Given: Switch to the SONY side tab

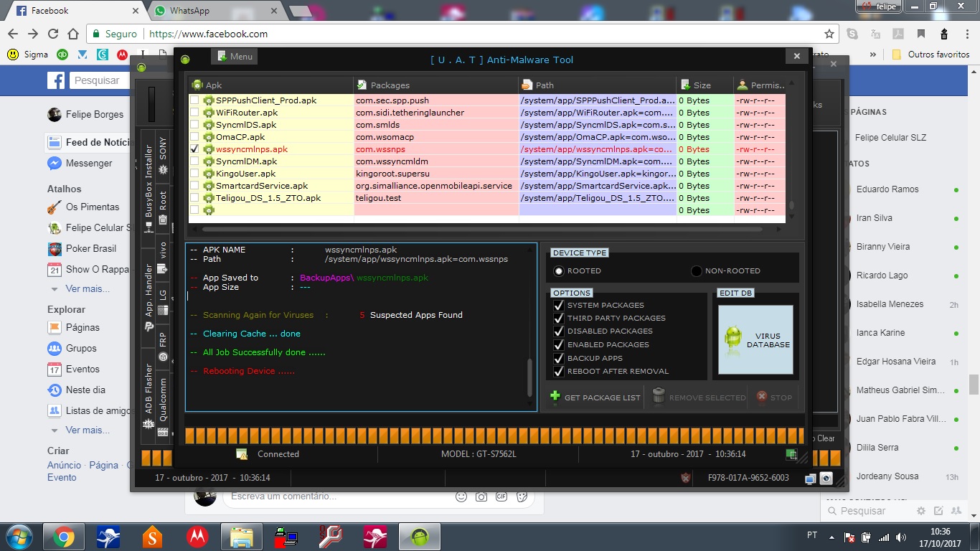Looking at the screenshot, I should click(163, 157).
